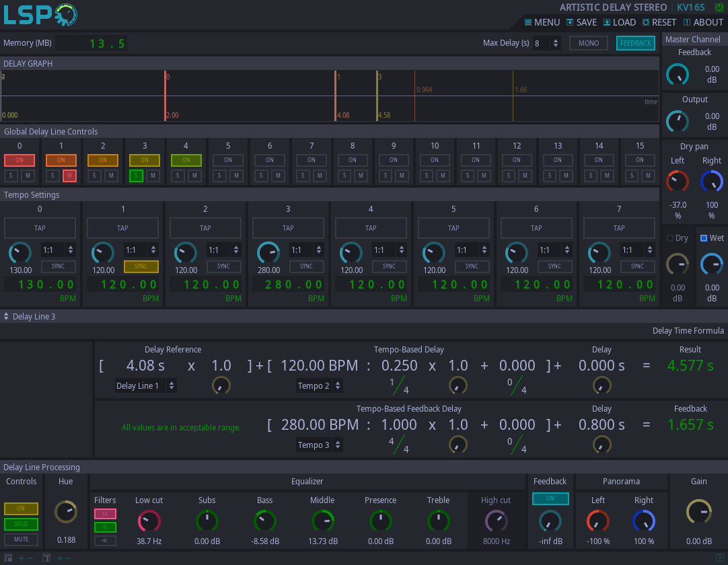The width and height of the screenshot is (728, 565).
Task: Click SAVE in the top bar
Action: tap(581, 22)
